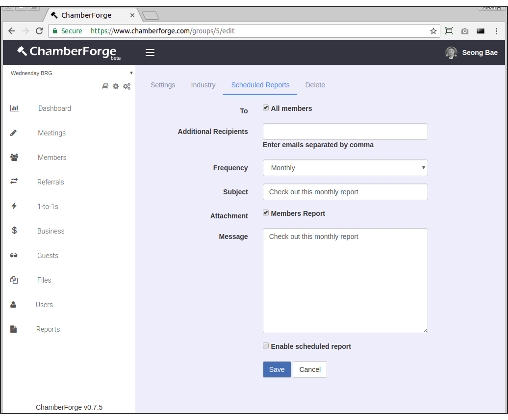Click the Meetings pencil icon
The image size is (508, 420).
coord(14,133)
